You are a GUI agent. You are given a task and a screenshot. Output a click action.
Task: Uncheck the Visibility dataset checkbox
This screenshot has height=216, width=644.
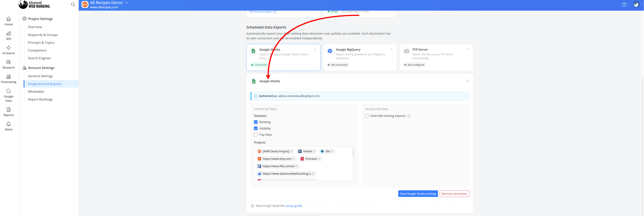click(x=256, y=128)
